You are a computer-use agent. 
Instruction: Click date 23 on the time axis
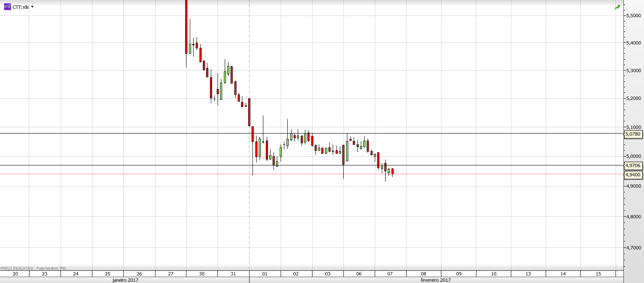pos(45,274)
